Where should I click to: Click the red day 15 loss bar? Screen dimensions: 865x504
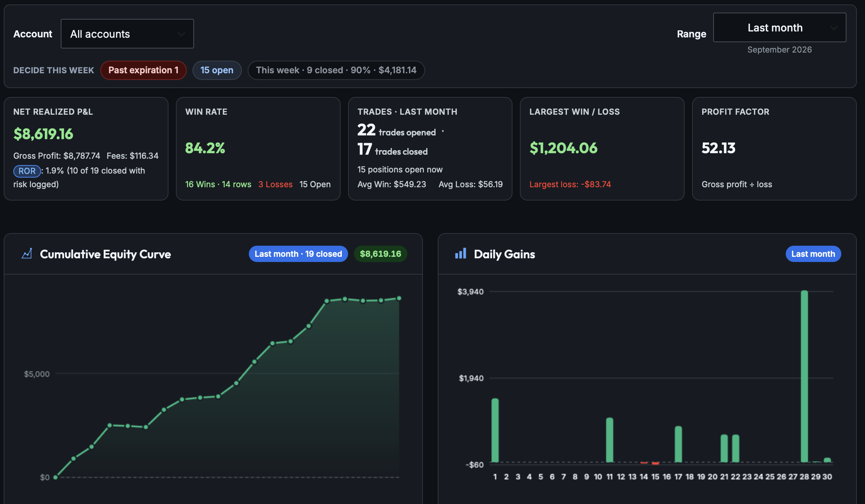click(x=655, y=463)
